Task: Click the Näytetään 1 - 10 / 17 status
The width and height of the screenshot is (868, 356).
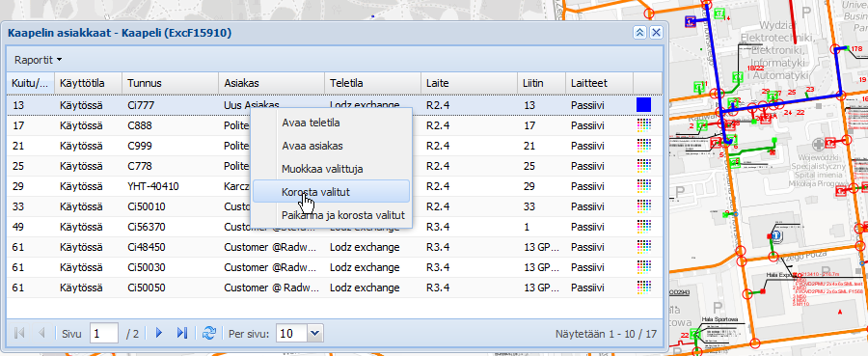Action: (606, 334)
